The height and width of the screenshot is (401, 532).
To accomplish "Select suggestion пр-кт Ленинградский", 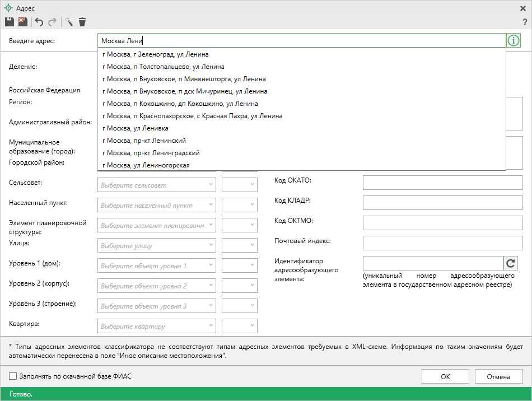I will (x=302, y=153).
